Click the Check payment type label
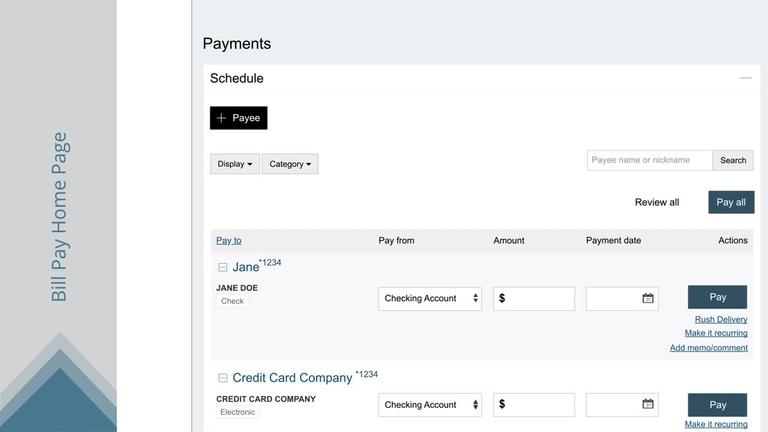The width and height of the screenshot is (768, 432). click(x=232, y=301)
